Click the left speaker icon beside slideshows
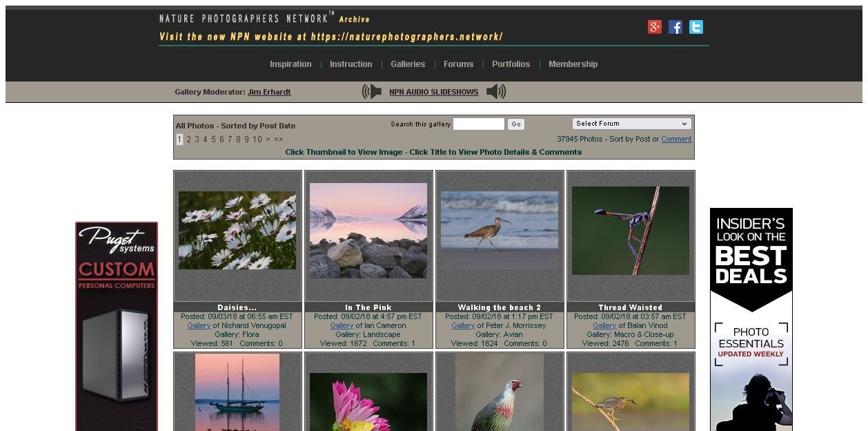Screen dimensions: 868x431 click(x=372, y=92)
